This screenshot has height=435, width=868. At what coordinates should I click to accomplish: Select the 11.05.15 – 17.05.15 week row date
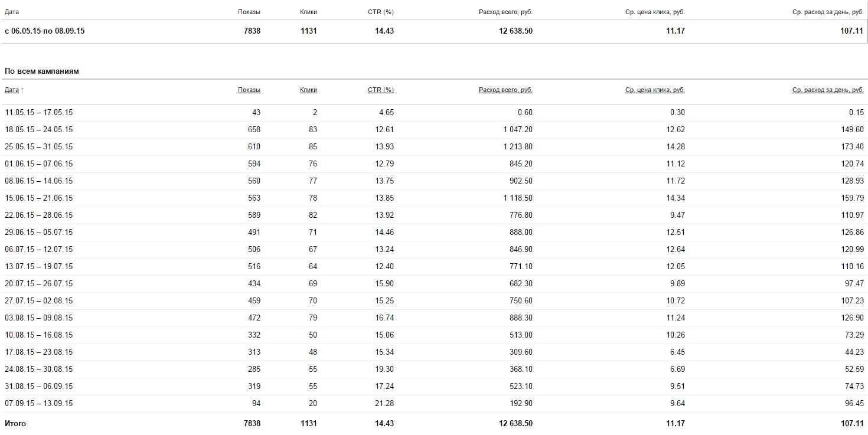[39, 112]
